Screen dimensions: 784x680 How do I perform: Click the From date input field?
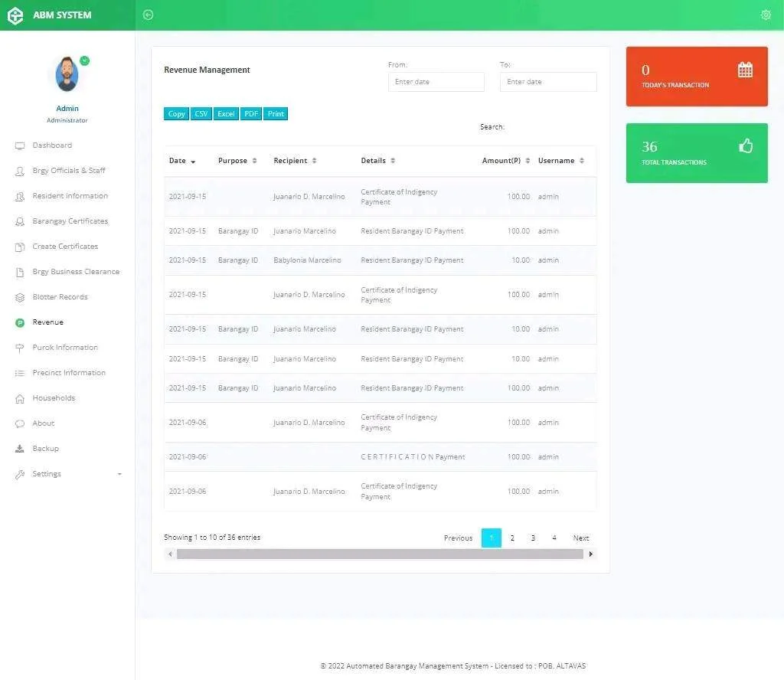tap(436, 82)
